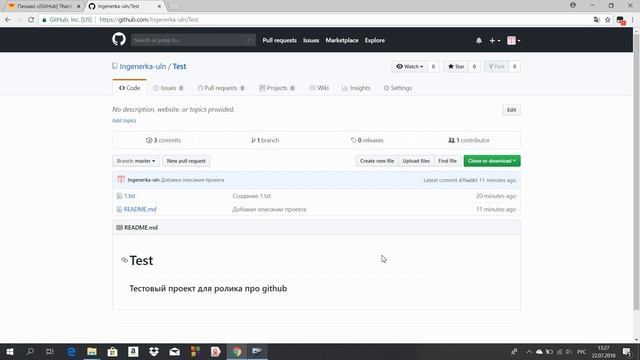View the 1 branch list
Viewport: 640px width, 360px height.
click(265, 140)
